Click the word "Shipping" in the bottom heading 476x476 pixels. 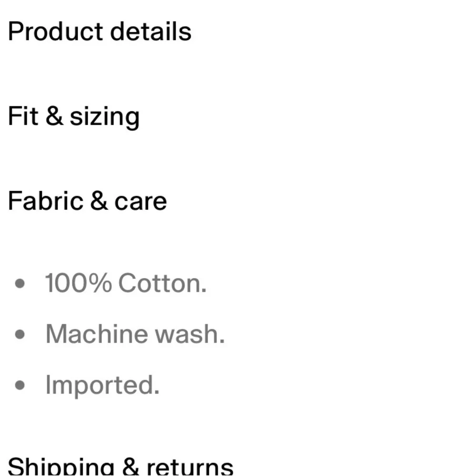[61, 466]
